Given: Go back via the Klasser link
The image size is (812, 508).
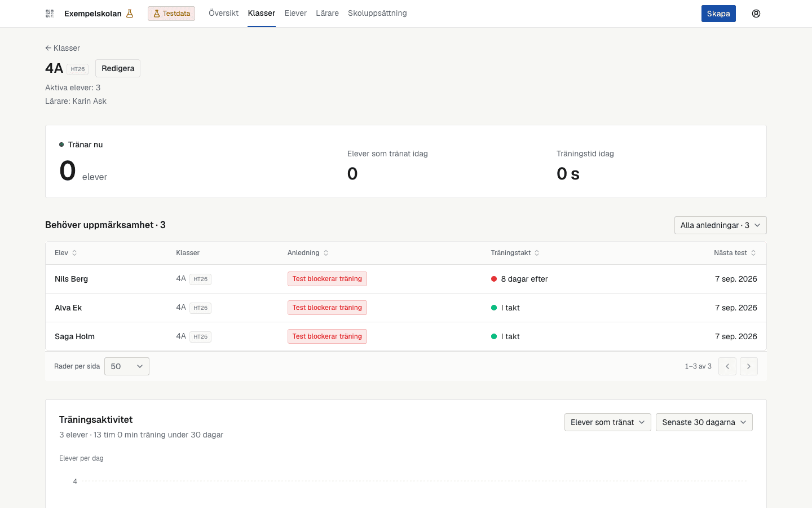Looking at the screenshot, I should tap(63, 48).
